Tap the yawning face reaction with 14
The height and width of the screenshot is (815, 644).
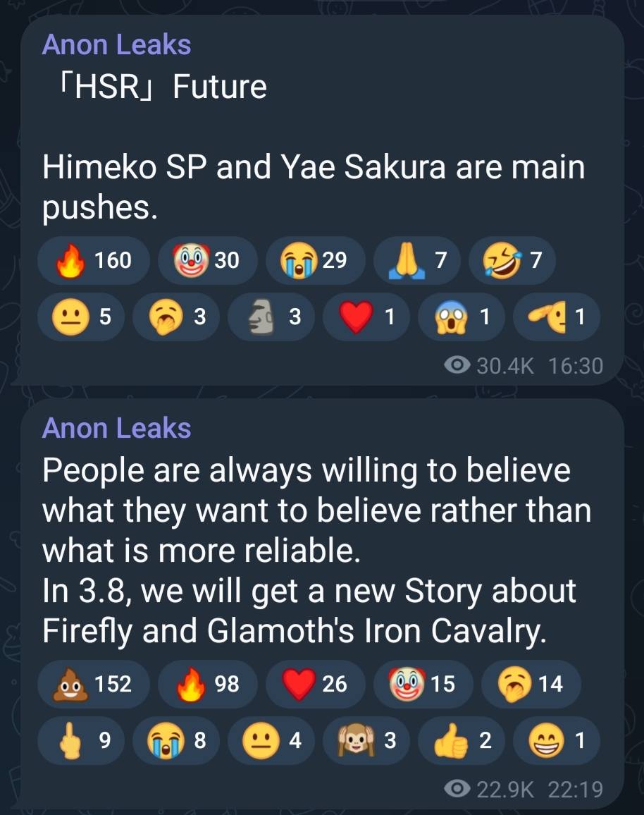(531, 684)
